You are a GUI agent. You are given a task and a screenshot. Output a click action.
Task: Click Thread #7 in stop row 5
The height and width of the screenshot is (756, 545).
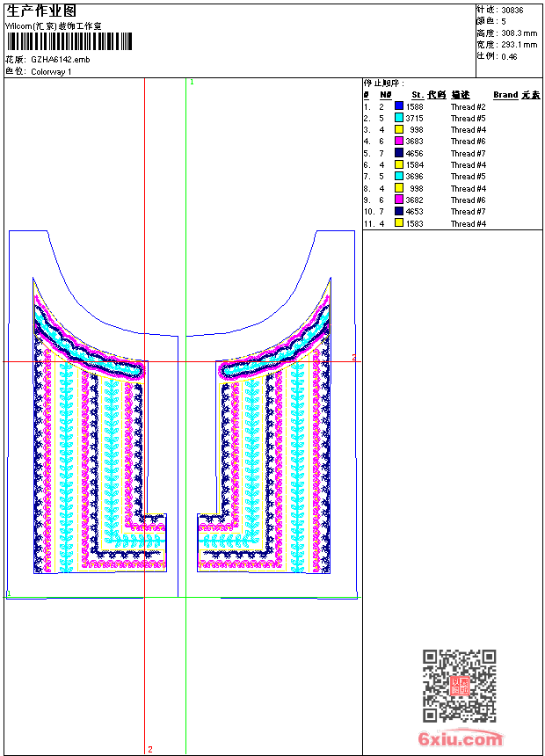(469, 154)
